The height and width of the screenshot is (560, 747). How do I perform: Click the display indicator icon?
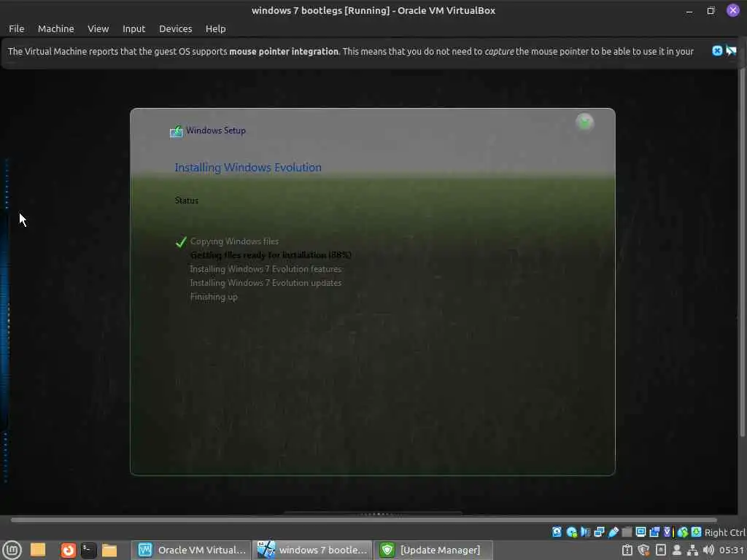[640, 532]
